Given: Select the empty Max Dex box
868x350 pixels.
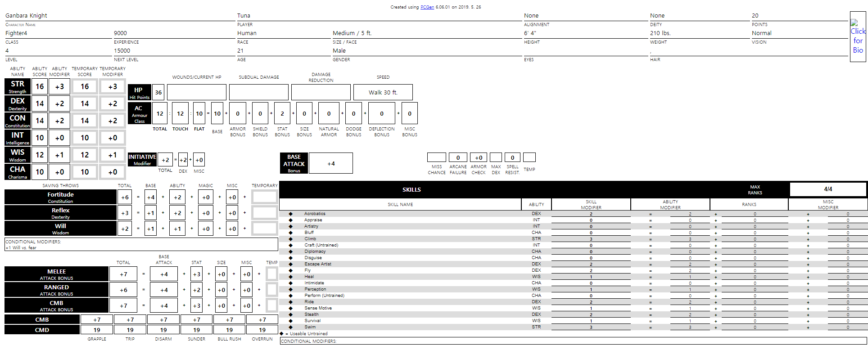Looking at the screenshot, I should [x=496, y=157].
